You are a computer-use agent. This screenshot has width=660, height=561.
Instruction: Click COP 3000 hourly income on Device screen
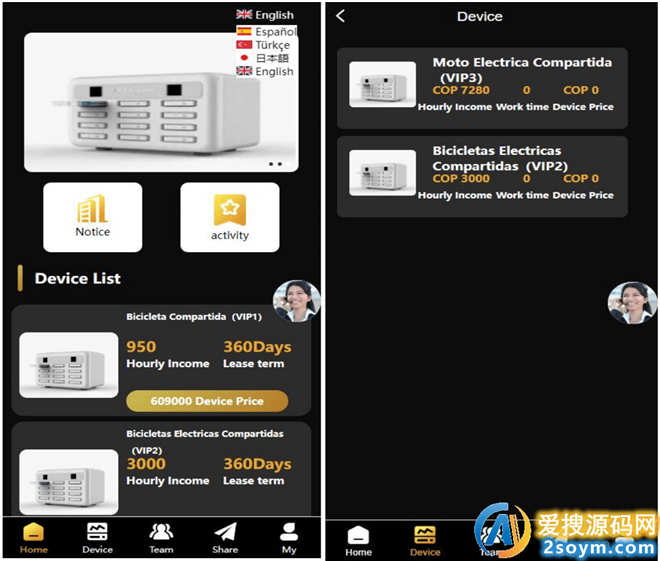tap(461, 178)
